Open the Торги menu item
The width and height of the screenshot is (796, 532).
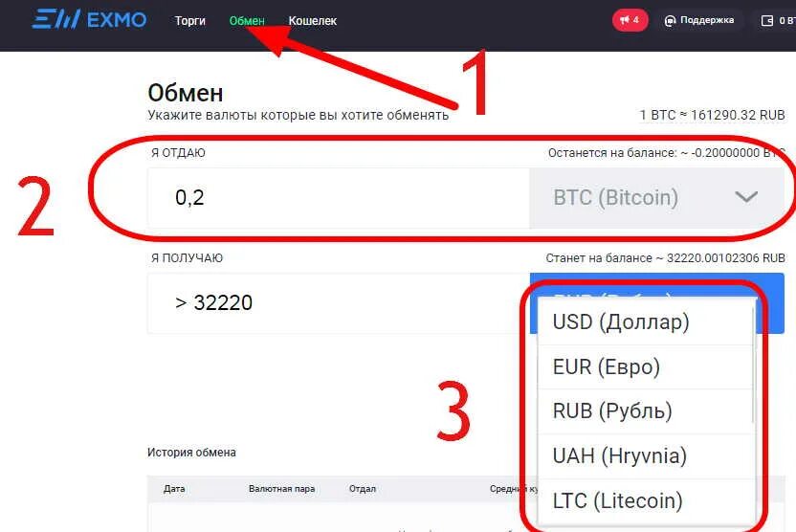pos(189,21)
